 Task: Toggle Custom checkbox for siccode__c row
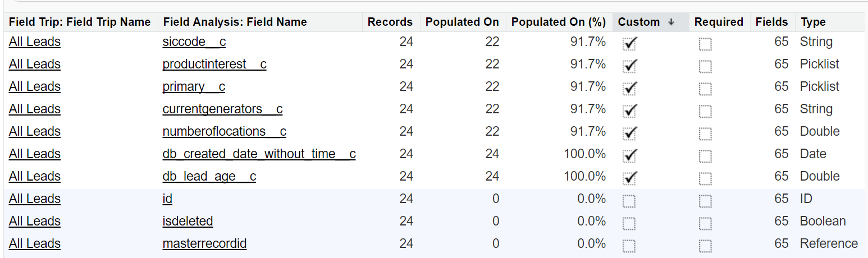630,44
